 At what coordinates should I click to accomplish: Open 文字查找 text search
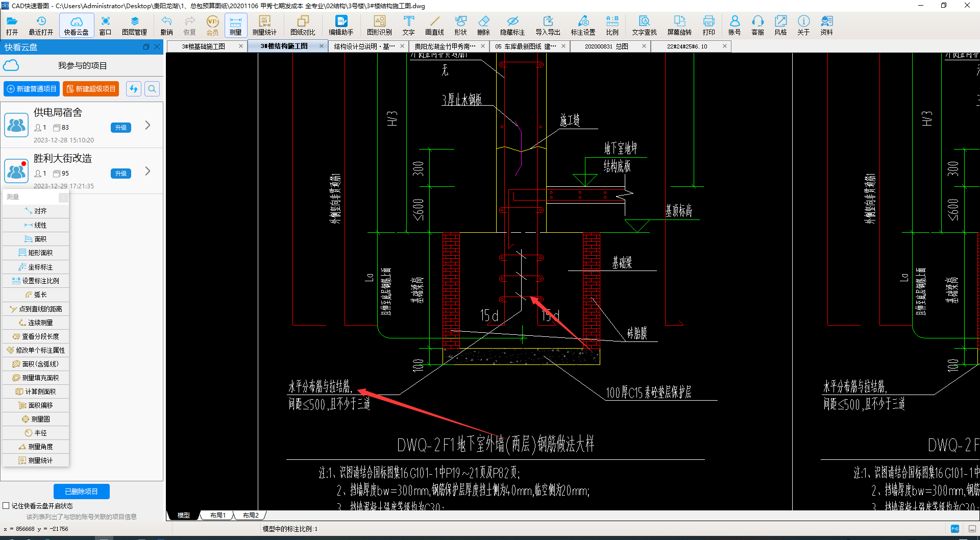pyautogui.click(x=644, y=25)
